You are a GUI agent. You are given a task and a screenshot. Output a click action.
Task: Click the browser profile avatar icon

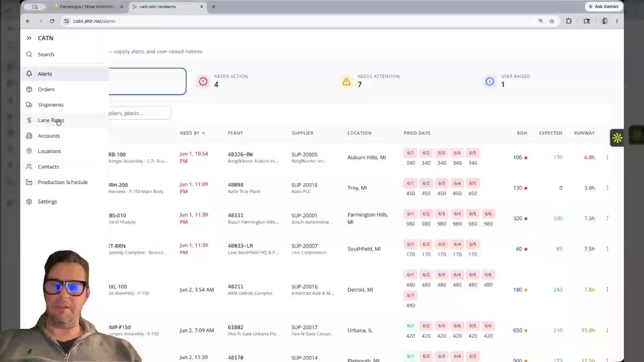[604, 21]
